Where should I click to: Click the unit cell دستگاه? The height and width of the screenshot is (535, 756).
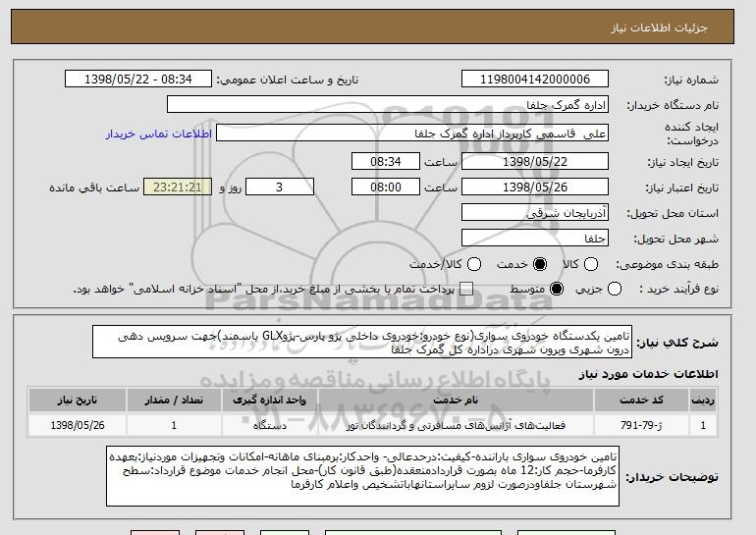tap(270, 426)
